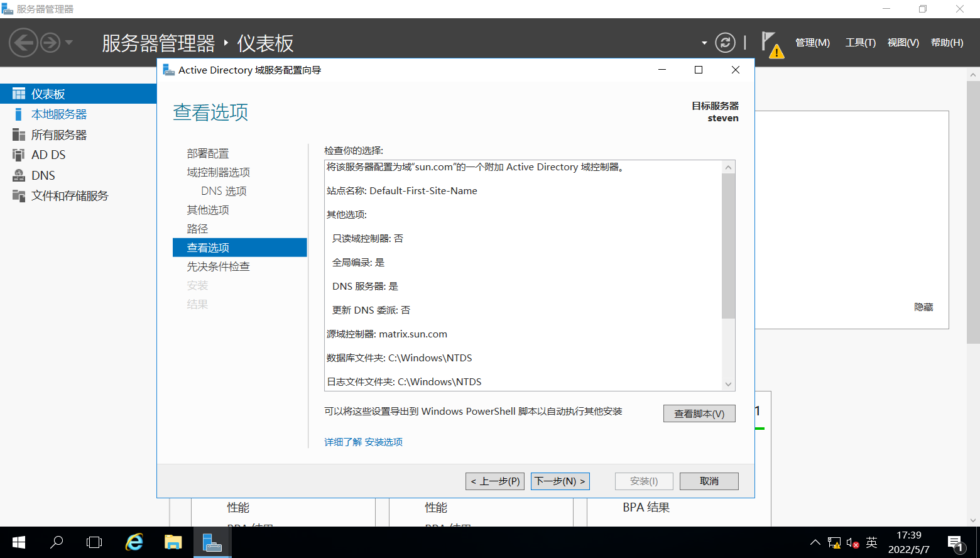Open the 视图(V) menu
This screenshot has height=558, width=980.
(903, 43)
